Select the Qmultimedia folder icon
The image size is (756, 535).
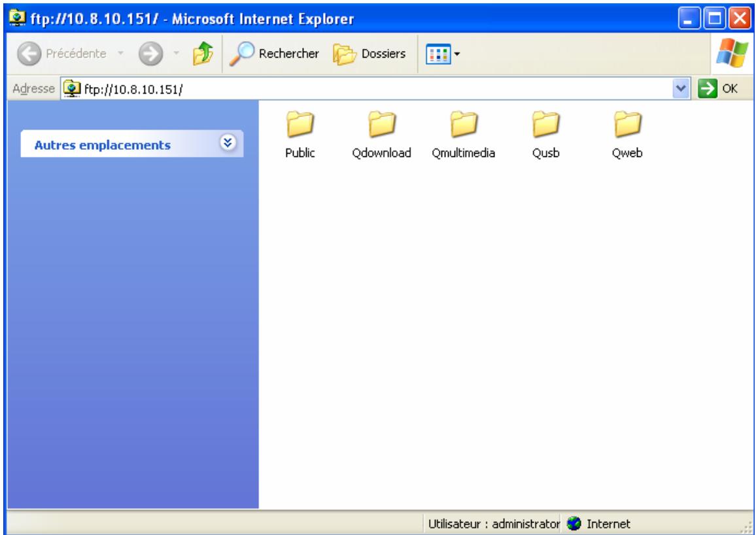point(463,124)
